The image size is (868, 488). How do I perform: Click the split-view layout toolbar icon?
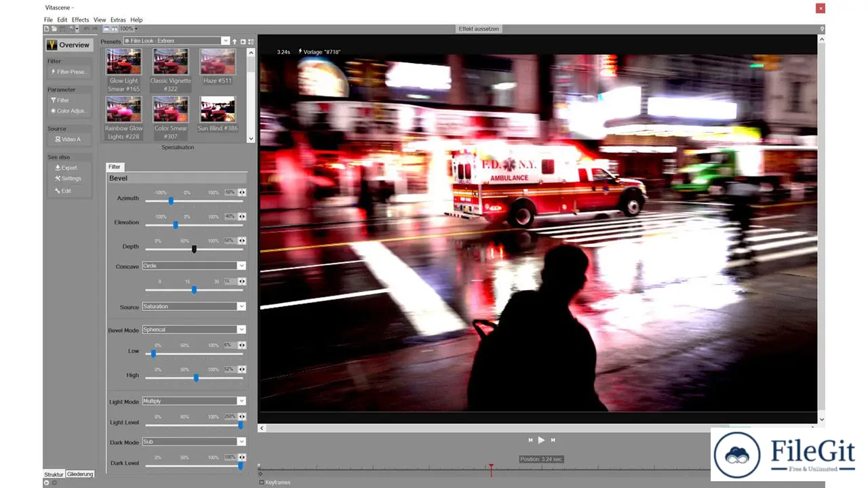coord(115,28)
